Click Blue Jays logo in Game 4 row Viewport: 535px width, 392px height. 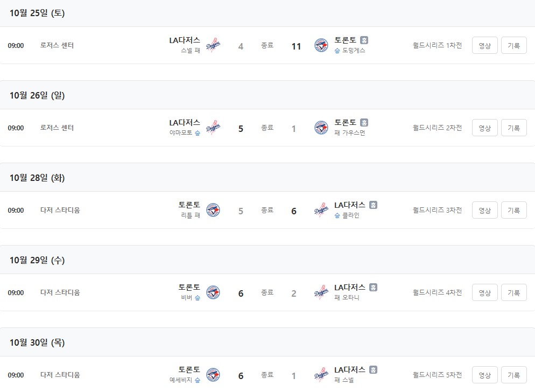[x=213, y=292]
